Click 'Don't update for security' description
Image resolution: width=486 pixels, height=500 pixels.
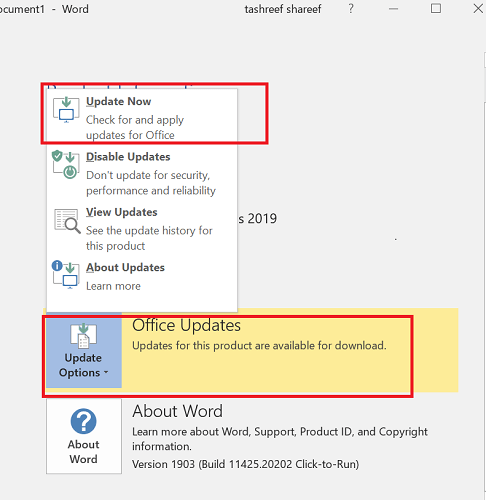coord(151,183)
